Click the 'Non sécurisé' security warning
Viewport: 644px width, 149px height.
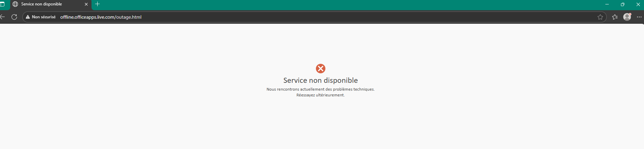click(x=41, y=17)
